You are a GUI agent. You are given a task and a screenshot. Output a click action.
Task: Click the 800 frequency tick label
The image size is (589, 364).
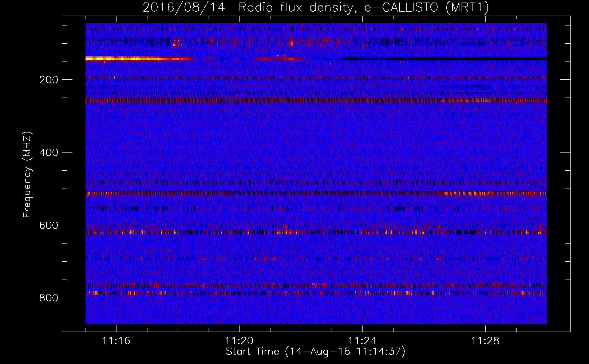pyautogui.click(x=49, y=298)
